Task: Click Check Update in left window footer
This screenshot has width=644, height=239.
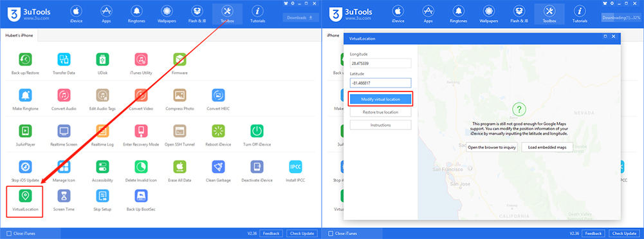Action: coord(302,234)
